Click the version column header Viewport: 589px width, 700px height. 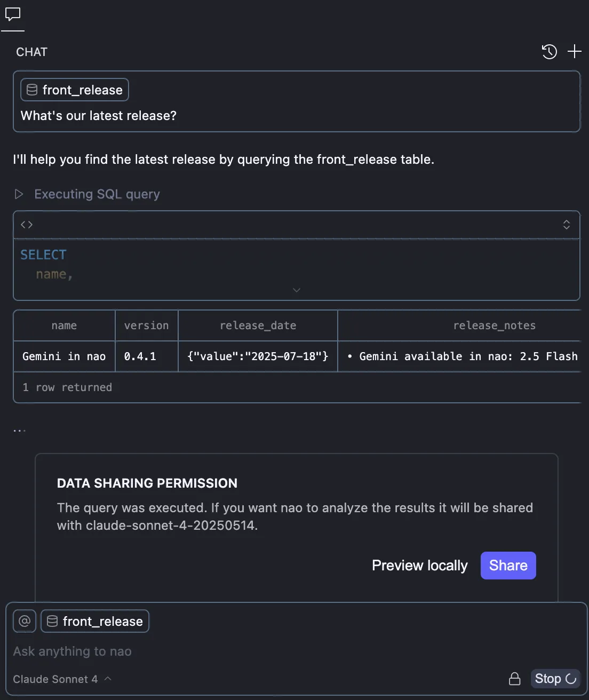pos(146,325)
